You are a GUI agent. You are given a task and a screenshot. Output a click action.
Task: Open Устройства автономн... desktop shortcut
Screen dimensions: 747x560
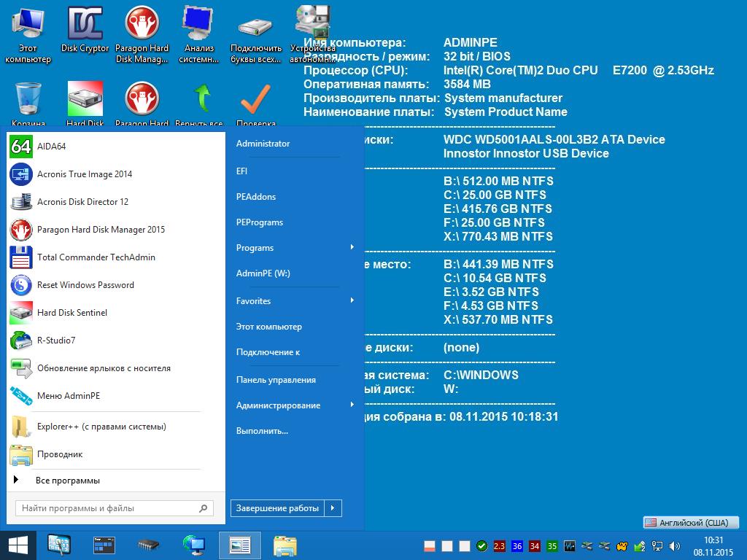point(312,35)
